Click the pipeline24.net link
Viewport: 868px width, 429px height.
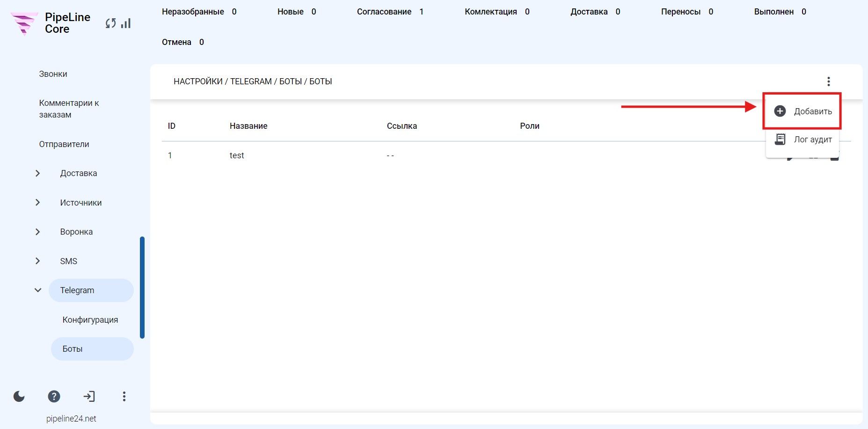click(x=71, y=419)
